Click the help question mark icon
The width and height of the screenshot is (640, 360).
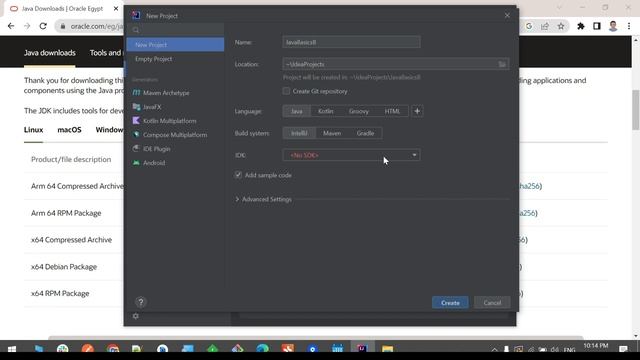[141, 302]
